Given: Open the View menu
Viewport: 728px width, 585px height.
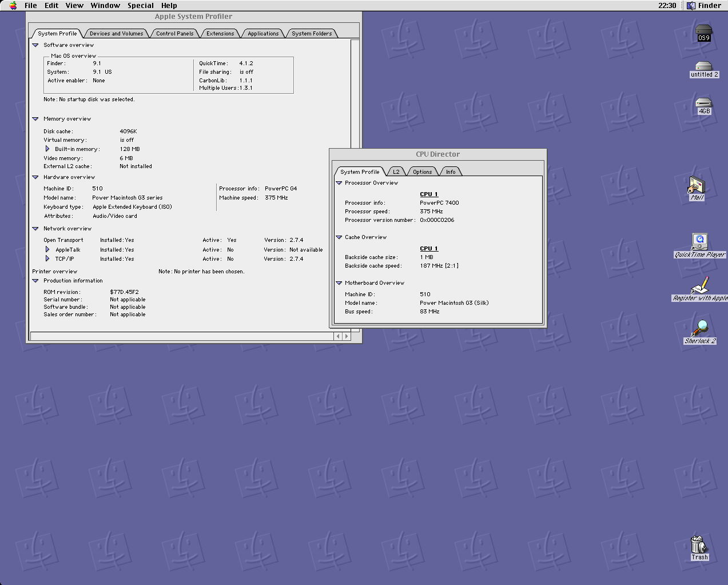Looking at the screenshot, I should (x=74, y=5).
